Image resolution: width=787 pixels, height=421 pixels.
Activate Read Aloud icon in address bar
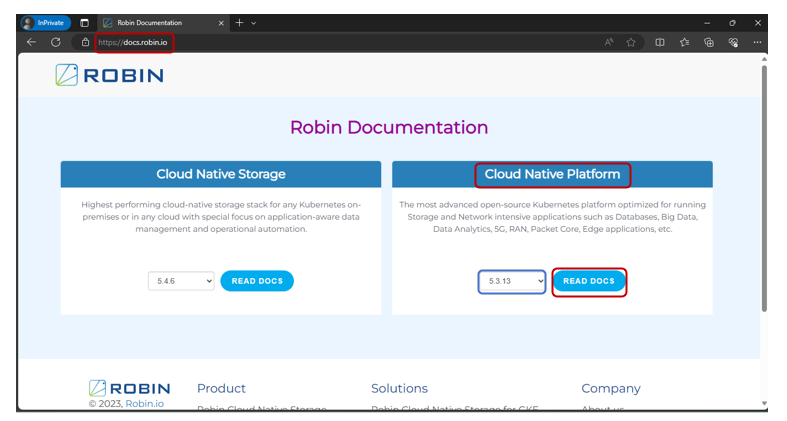tap(609, 42)
